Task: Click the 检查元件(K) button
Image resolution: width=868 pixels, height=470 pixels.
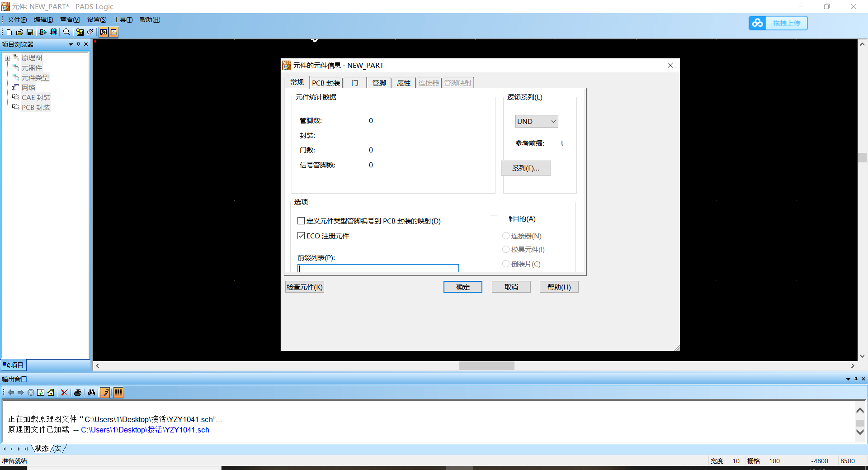Action: coord(305,287)
